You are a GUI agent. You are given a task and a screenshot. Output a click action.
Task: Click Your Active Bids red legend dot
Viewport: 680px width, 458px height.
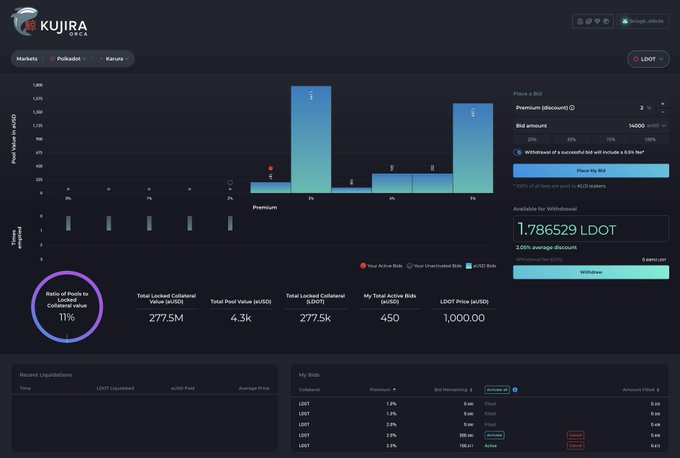363,266
